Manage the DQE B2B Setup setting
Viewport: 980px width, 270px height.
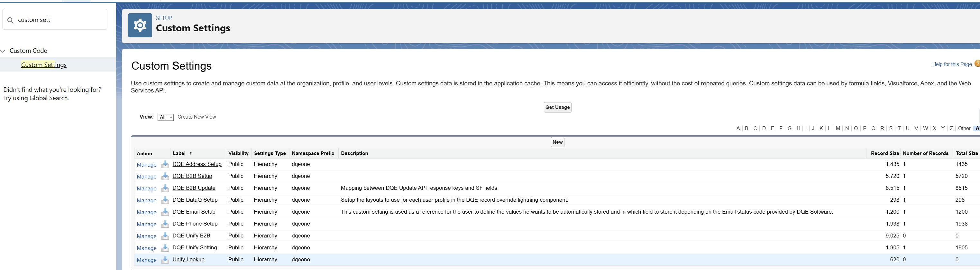[x=146, y=177]
